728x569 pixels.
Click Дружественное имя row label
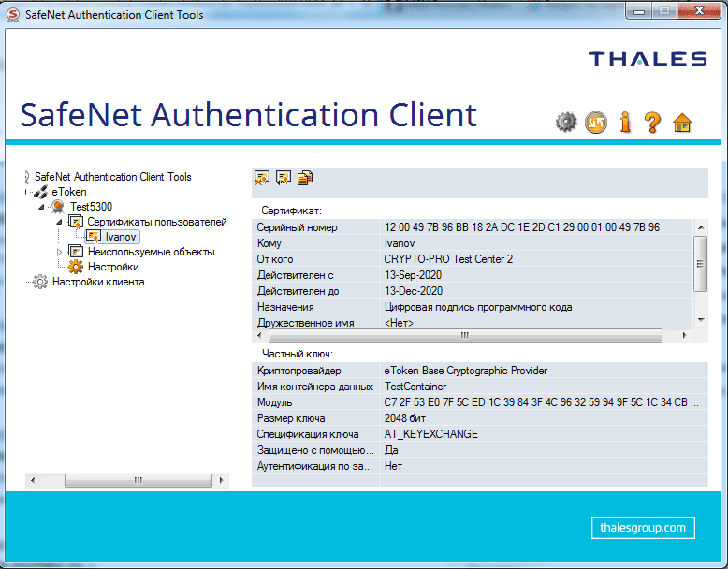point(305,322)
